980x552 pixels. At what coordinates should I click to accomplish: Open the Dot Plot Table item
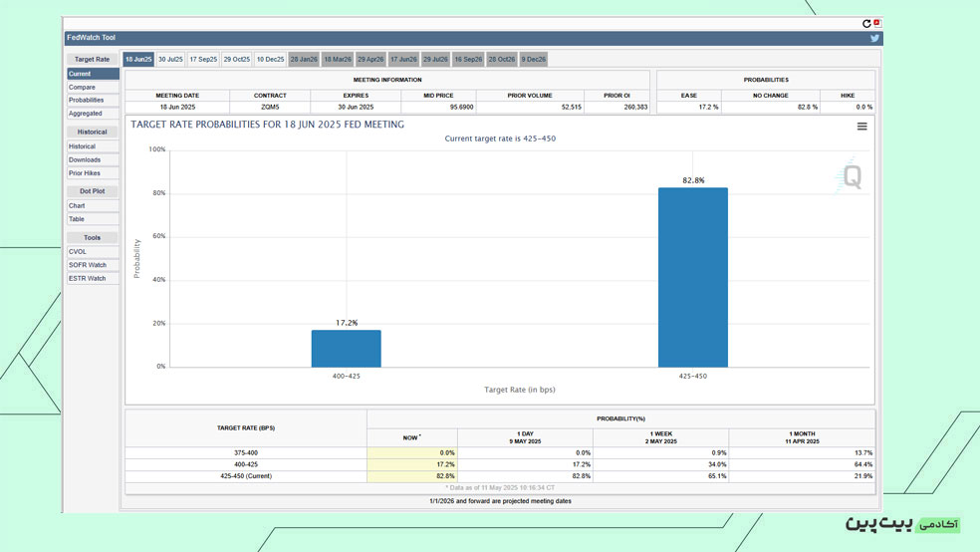[x=93, y=219]
